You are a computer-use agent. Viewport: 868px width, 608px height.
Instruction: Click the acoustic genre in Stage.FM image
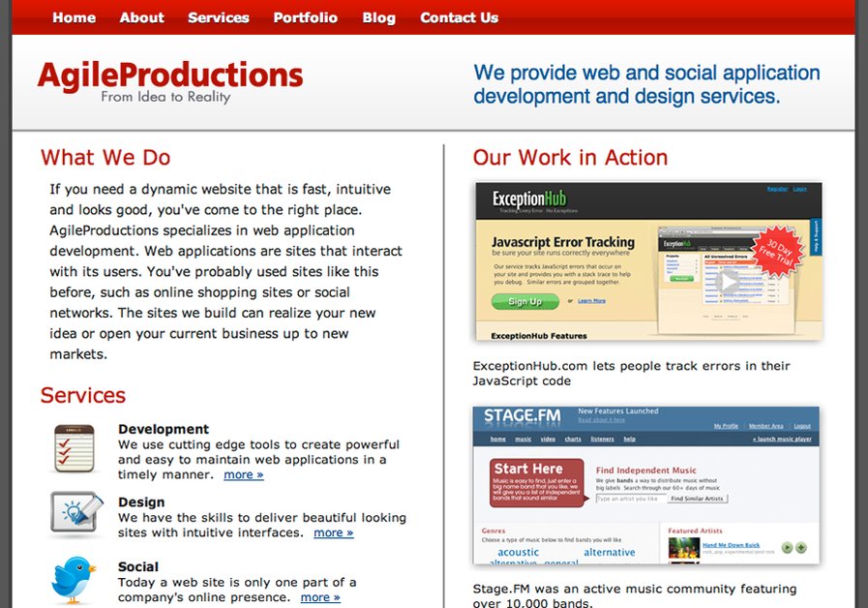518,552
